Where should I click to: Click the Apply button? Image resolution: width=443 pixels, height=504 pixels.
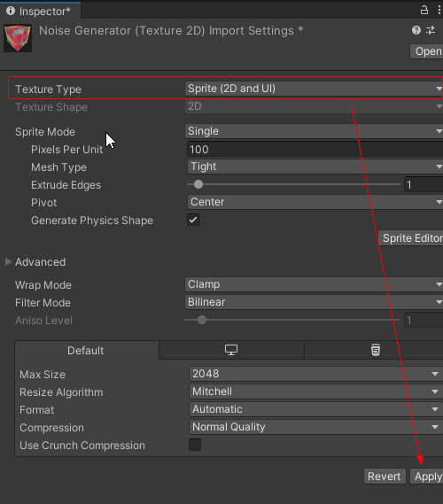pyautogui.click(x=427, y=476)
